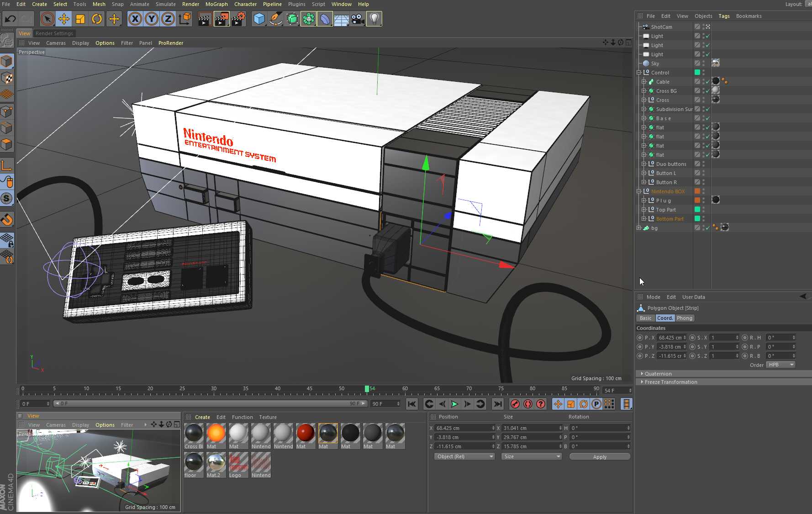This screenshot has width=812, height=514.
Task: Select the Live Selection tool
Action: pyautogui.click(x=47, y=19)
